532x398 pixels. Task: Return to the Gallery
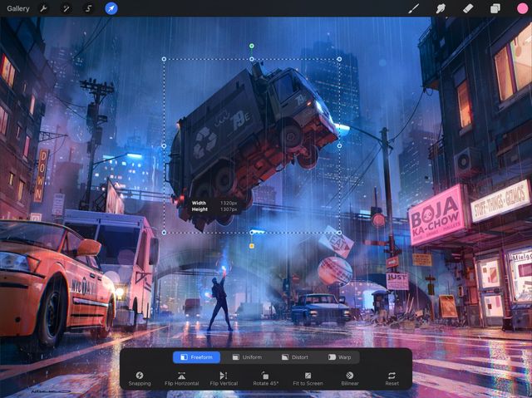(x=18, y=8)
